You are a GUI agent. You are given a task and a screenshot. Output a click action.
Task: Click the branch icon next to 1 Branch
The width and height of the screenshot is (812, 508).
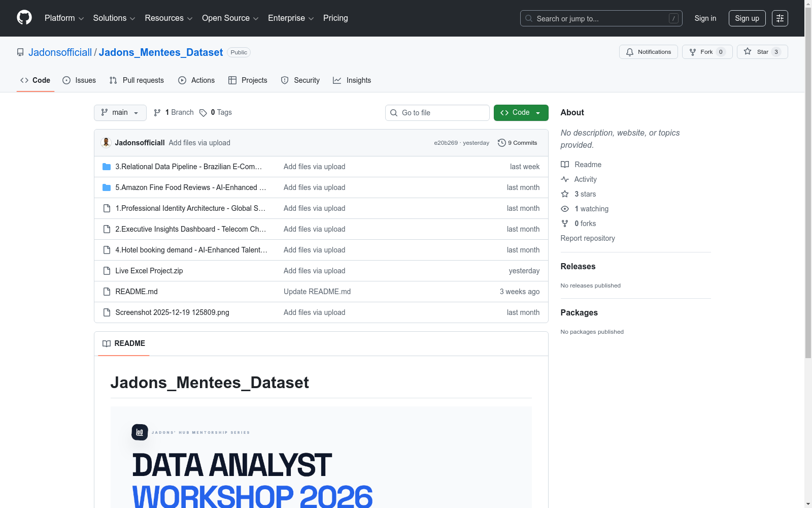[157, 113]
